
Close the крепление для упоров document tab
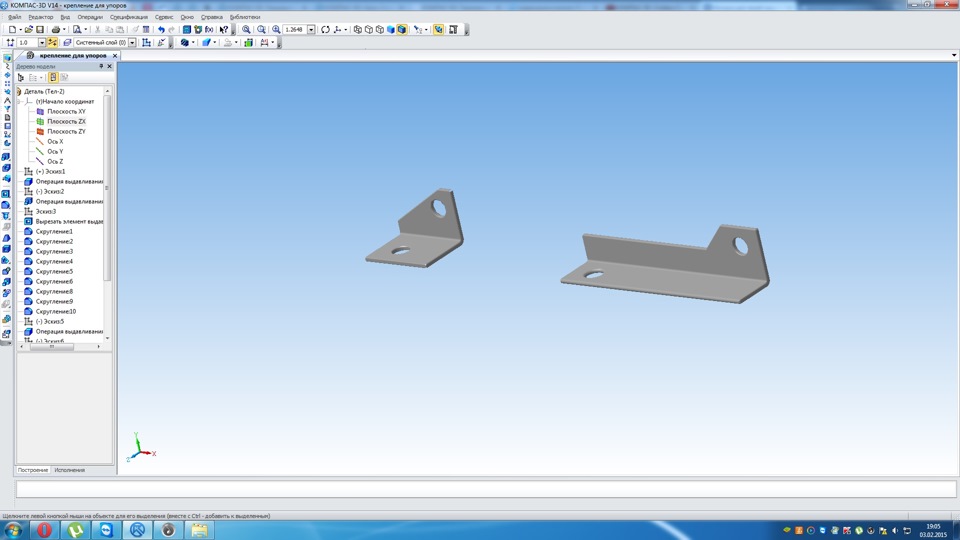point(114,55)
